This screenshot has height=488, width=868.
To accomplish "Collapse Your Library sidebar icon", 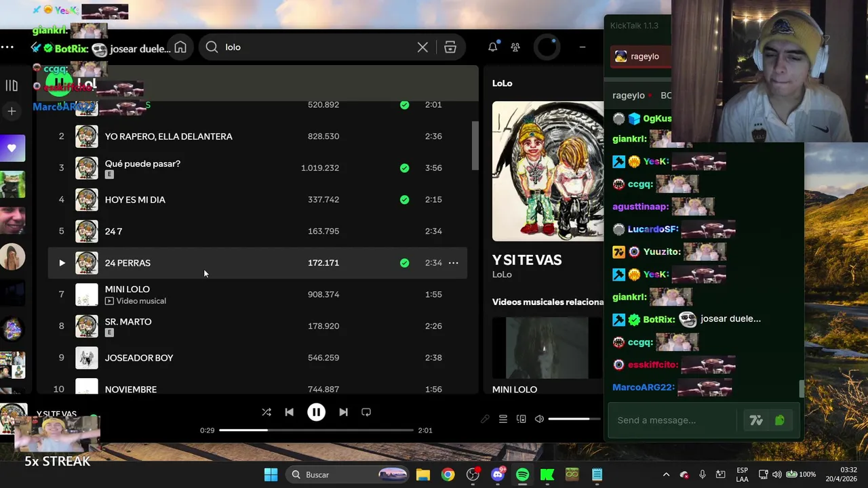I will tap(12, 85).
